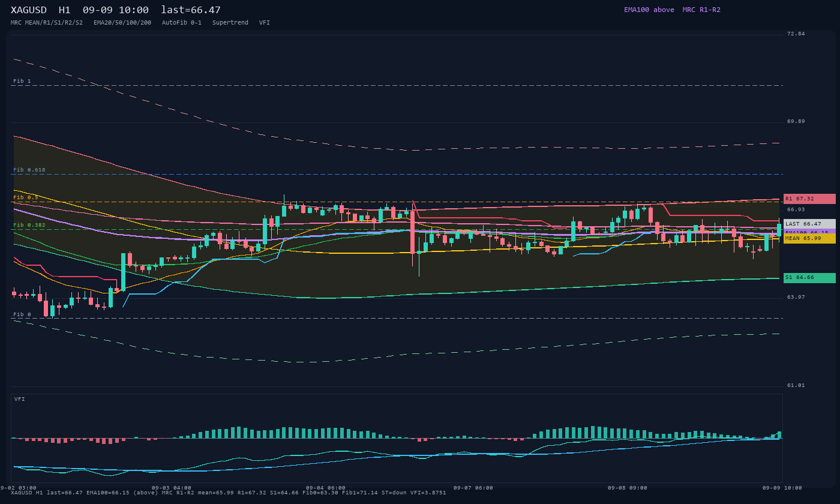Click the EMA20/50/100/200 indicator label

pos(122,23)
